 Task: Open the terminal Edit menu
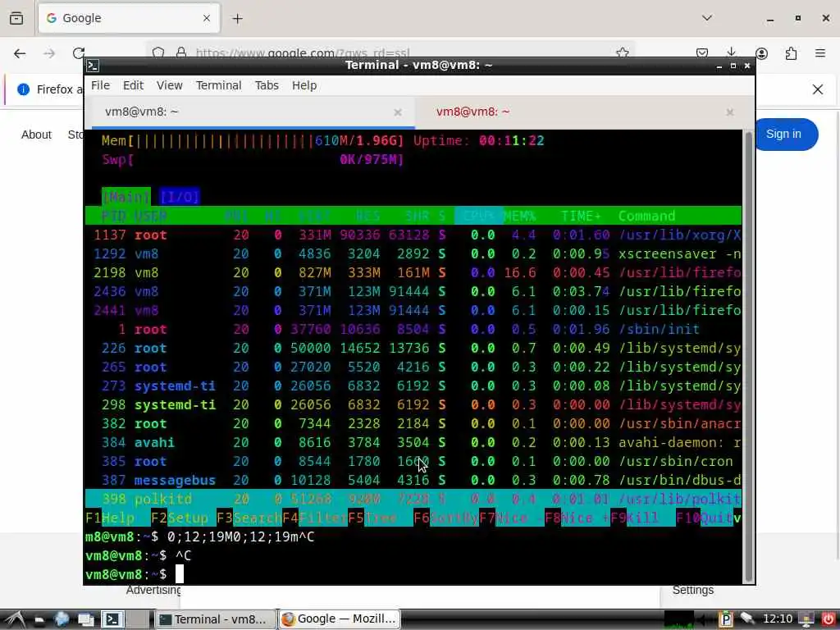coord(133,85)
